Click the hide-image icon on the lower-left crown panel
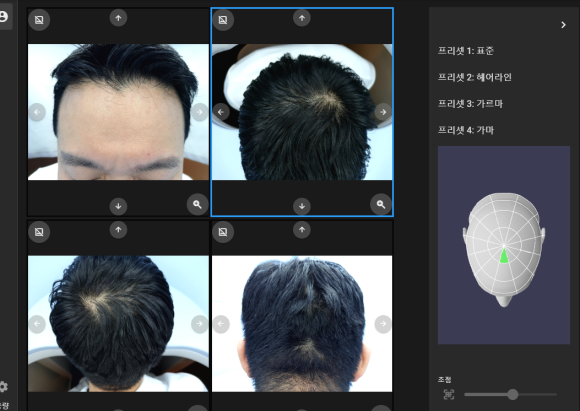Image resolution: width=580 pixels, height=411 pixels. 39,232
